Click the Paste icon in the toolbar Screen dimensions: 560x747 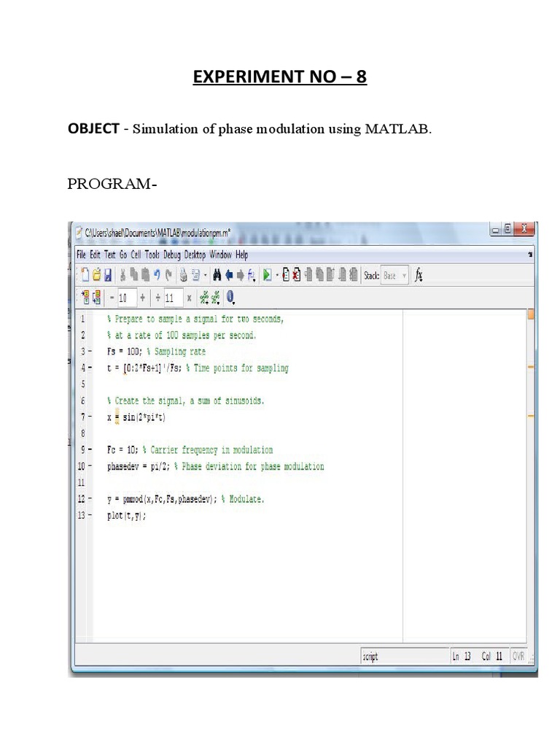145,275
